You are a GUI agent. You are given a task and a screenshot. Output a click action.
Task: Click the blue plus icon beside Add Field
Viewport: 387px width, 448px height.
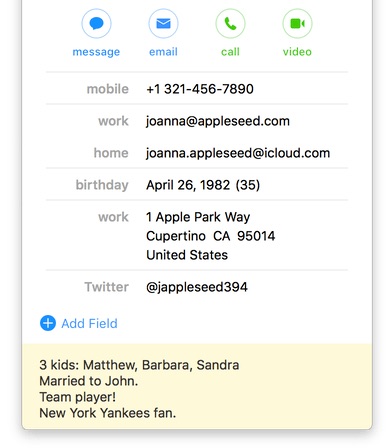pyautogui.click(x=48, y=323)
